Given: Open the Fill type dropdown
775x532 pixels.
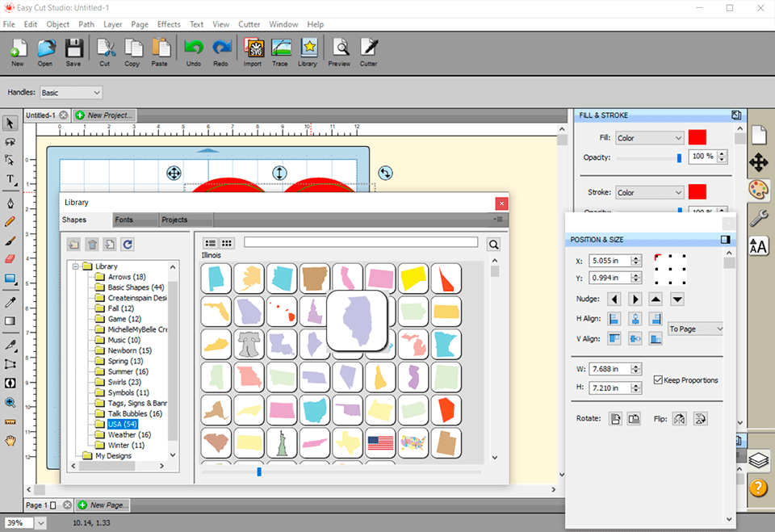Looking at the screenshot, I should click(x=649, y=137).
